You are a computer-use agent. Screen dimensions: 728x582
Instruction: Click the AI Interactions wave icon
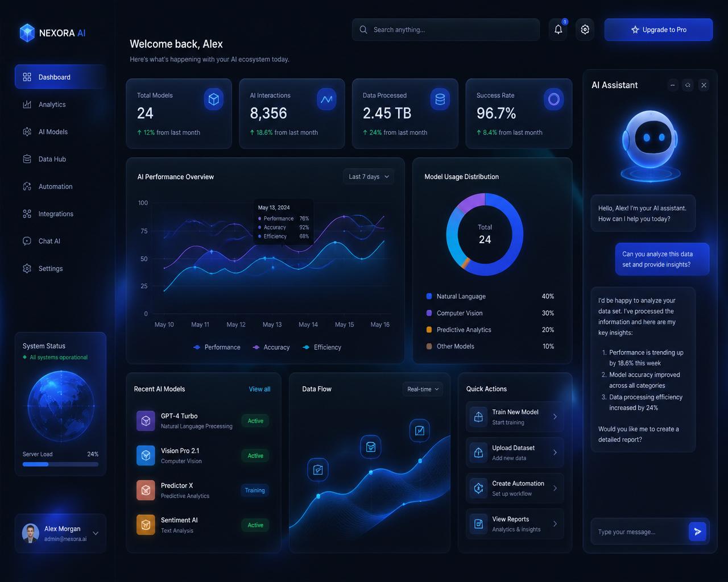326,99
